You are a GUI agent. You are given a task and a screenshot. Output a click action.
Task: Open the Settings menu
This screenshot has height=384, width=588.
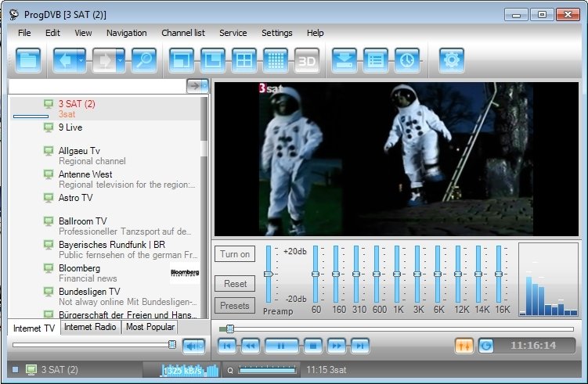pos(276,33)
